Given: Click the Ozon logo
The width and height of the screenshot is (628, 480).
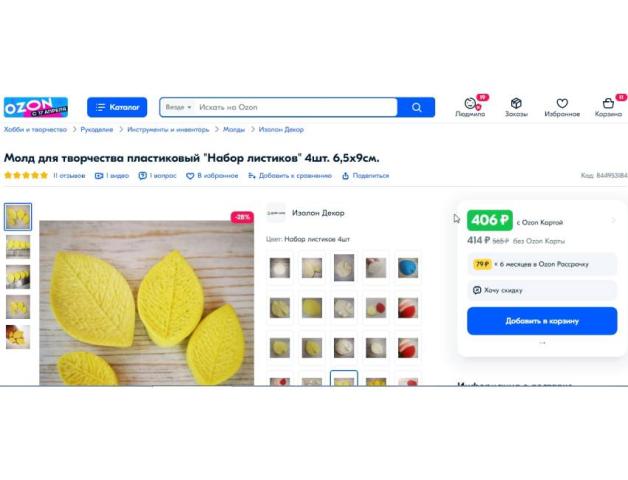Looking at the screenshot, I should [x=36, y=107].
